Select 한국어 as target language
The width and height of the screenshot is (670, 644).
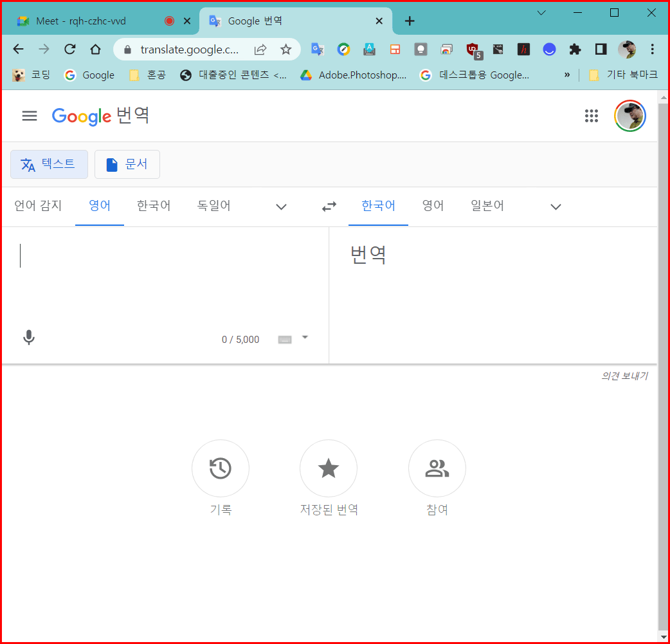378,206
